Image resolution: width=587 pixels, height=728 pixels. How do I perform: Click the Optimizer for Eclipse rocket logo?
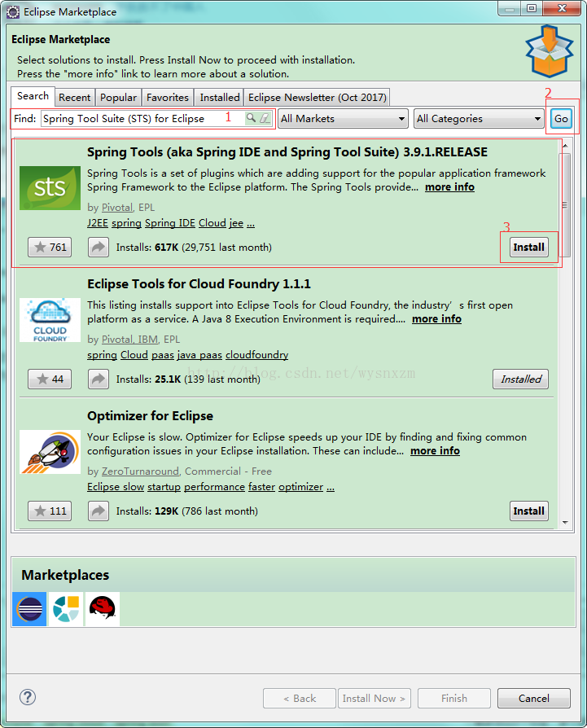click(x=50, y=452)
